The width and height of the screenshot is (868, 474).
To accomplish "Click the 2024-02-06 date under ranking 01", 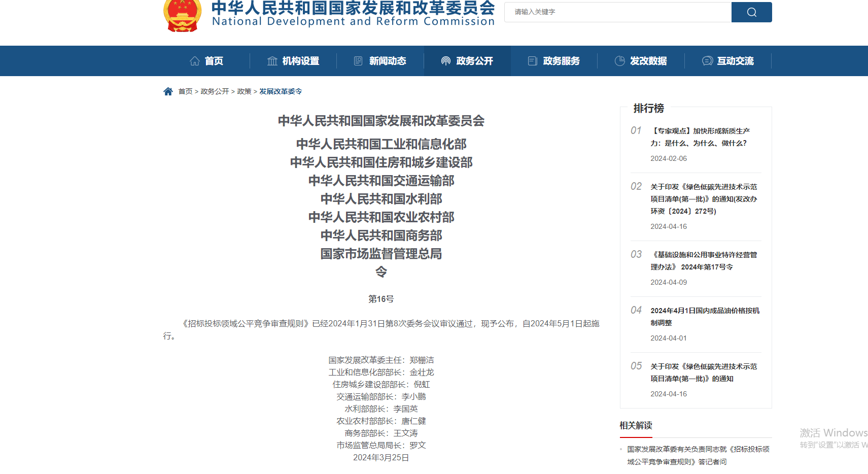I will pos(669,158).
